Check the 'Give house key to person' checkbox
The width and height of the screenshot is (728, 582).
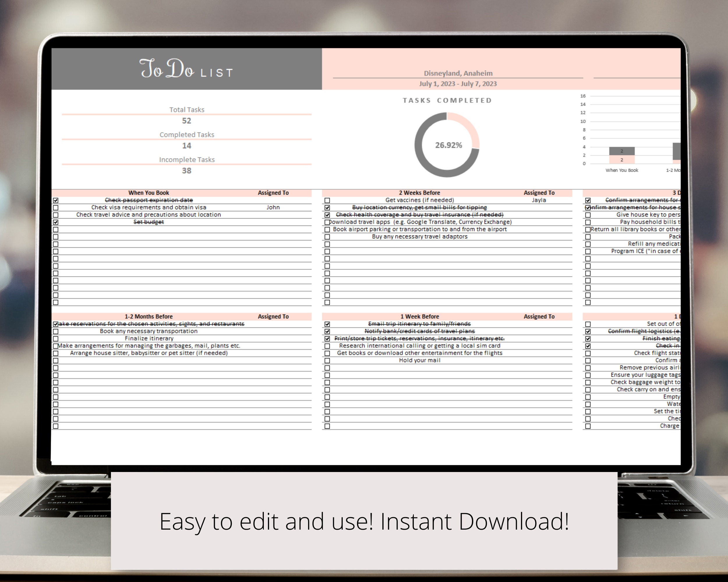point(589,214)
